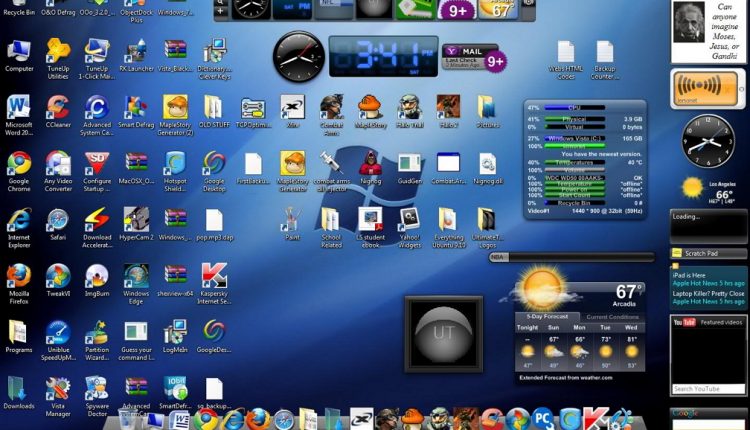The width and height of the screenshot is (750, 430).
Task: Open Uniblue SpeedUpM... shortcut
Action: (x=58, y=340)
